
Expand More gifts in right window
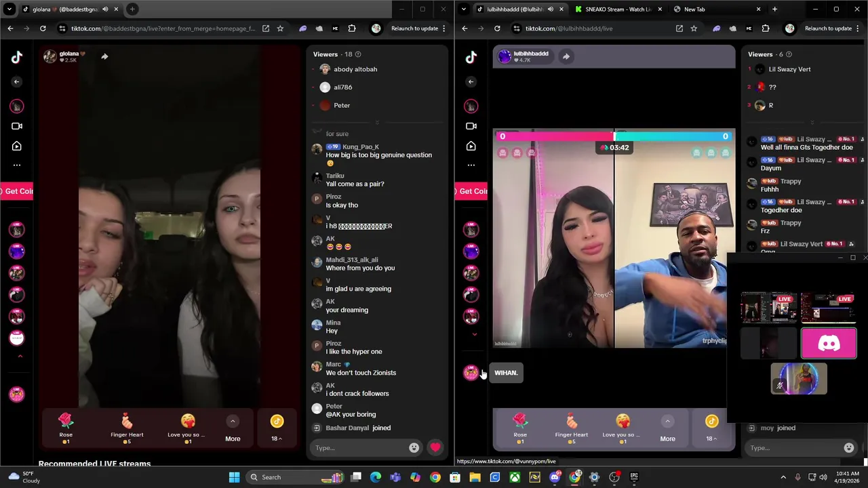(x=667, y=428)
